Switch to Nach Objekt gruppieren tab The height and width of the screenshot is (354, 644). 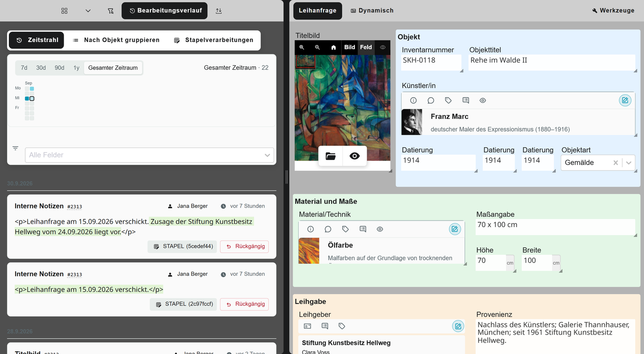coord(116,40)
